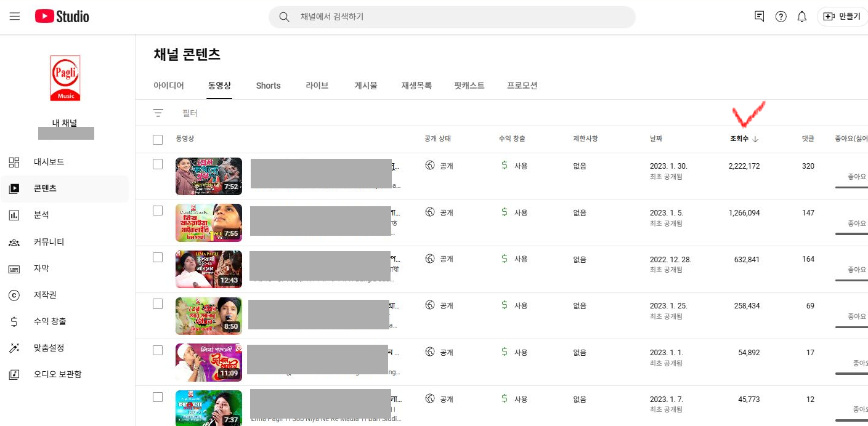The image size is (868, 426).
Task: Open 분석 analytics in sidebar
Action: pyautogui.click(x=41, y=215)
